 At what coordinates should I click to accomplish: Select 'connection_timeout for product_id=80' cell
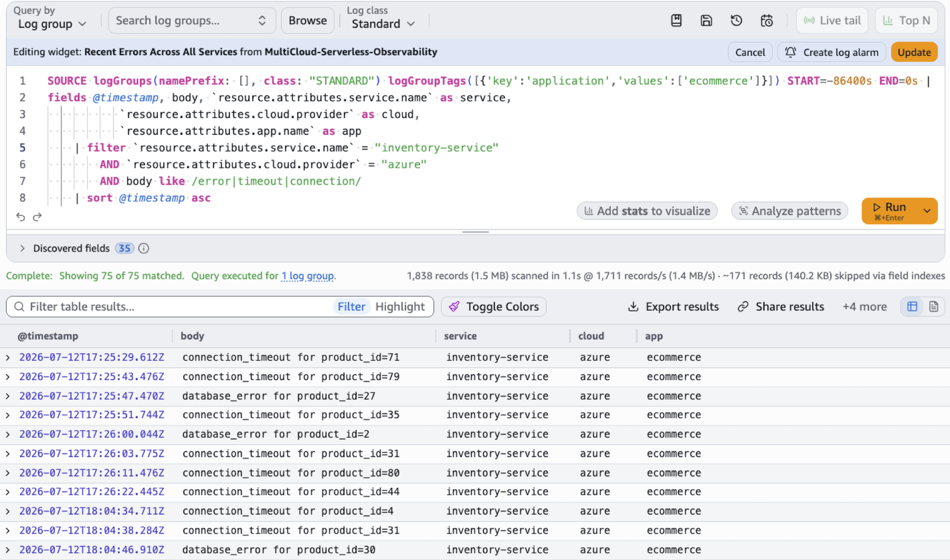(x=291, y=473)
